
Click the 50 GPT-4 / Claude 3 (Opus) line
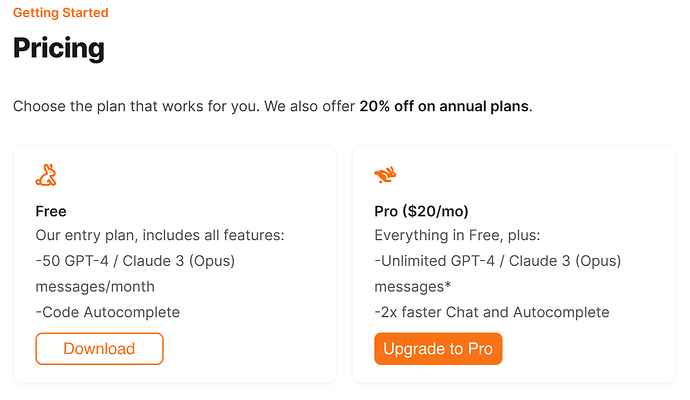[135, 261]
